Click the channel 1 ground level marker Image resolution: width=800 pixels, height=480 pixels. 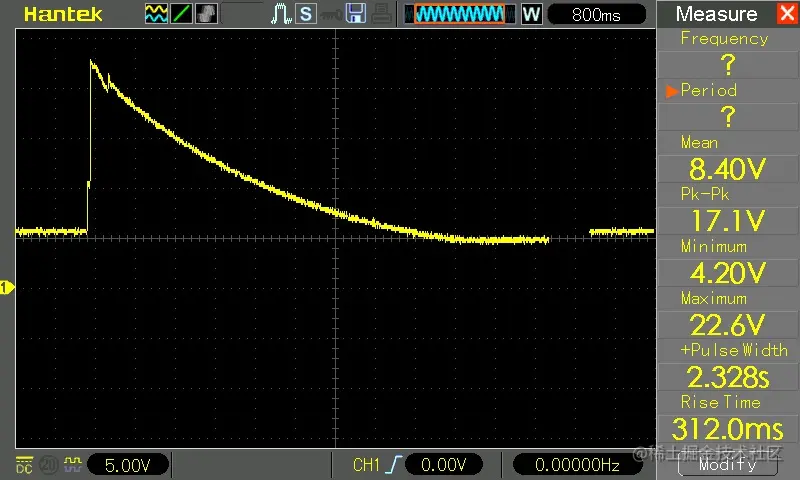coord(7,288)
